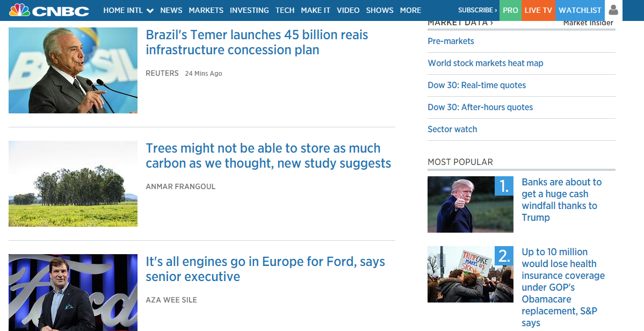Open the Sector watch link

coord(452,129)
